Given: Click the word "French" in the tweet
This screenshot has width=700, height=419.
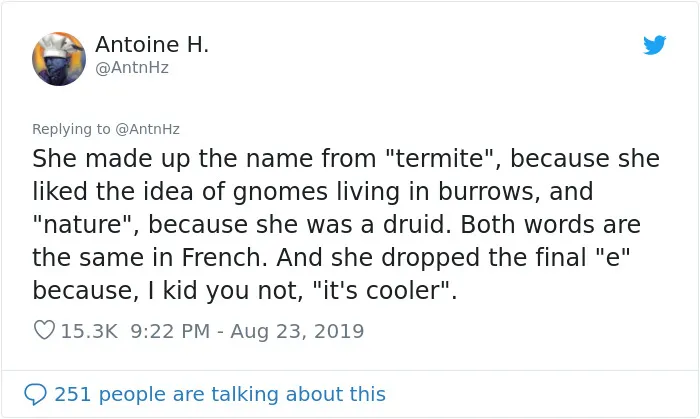Looking at the screenshot, I should point(221,257).
